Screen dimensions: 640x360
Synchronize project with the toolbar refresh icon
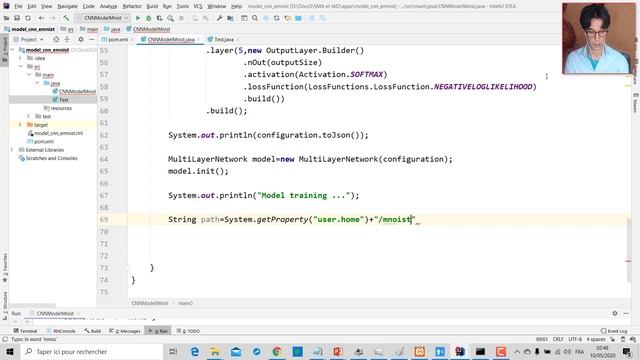pyautogui.click(x=28, y=18)
